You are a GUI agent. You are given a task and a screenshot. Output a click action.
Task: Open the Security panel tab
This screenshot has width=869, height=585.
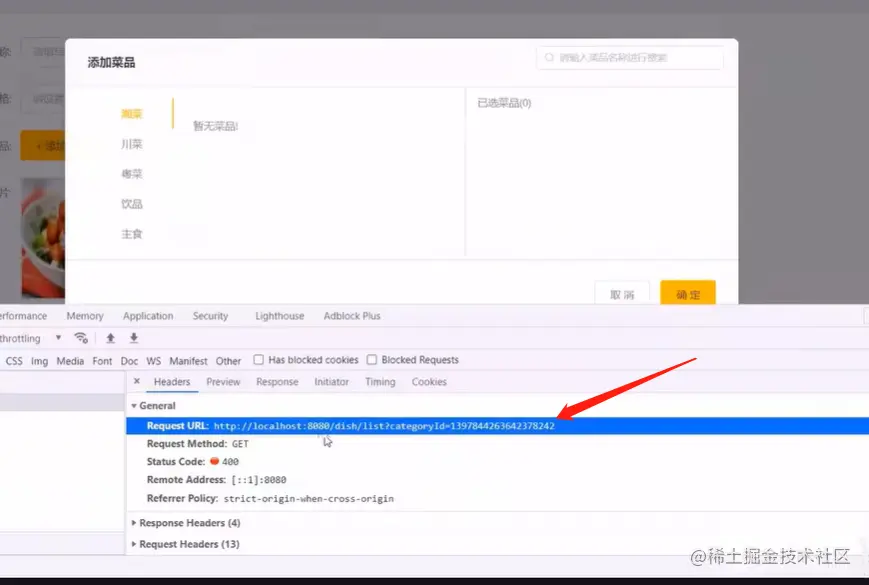210,316
